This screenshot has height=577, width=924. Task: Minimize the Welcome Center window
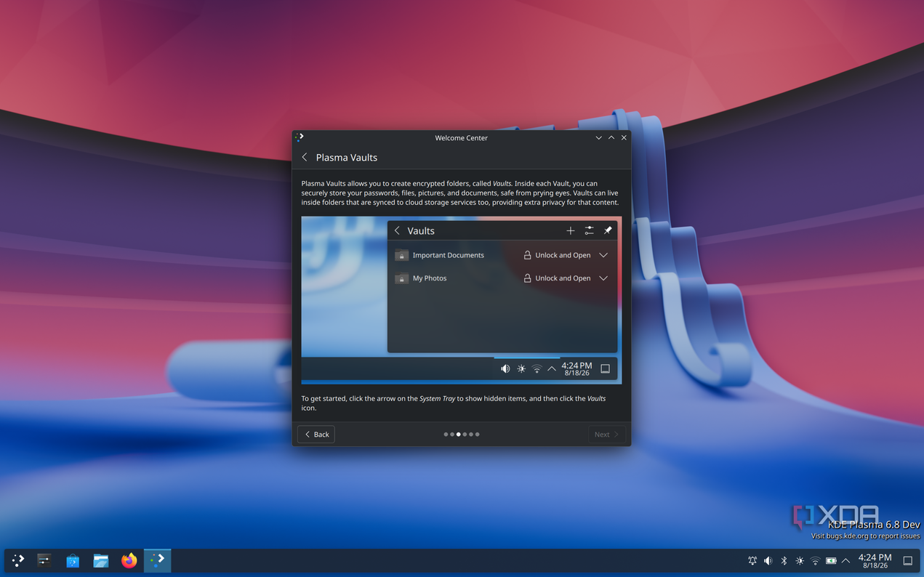pyautogui.click(x=598, y=137)
